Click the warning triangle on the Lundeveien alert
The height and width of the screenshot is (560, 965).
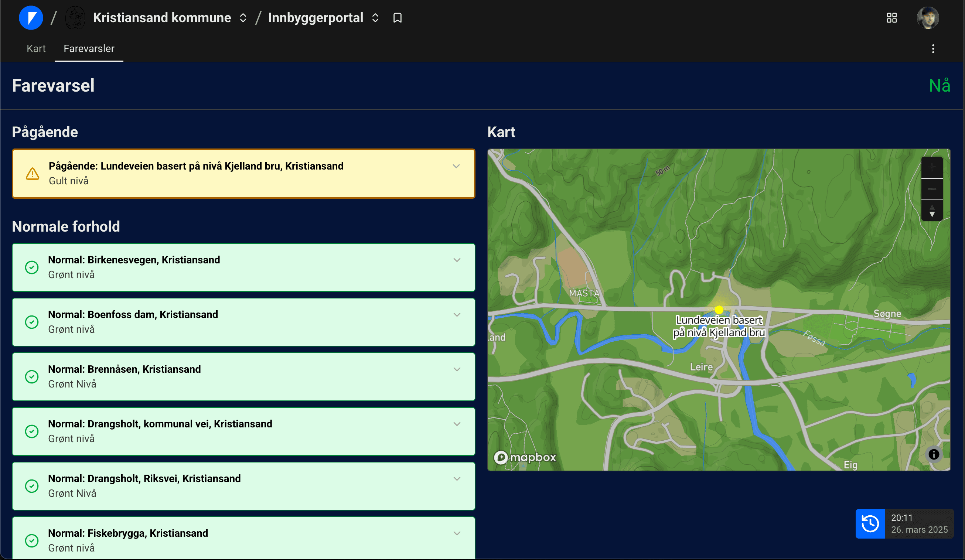pyautogui.click(x=33, y=173)
